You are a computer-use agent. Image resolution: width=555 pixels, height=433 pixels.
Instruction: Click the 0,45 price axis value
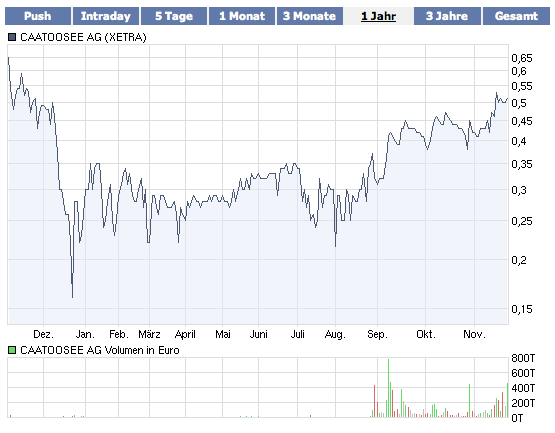coord(522,121)
